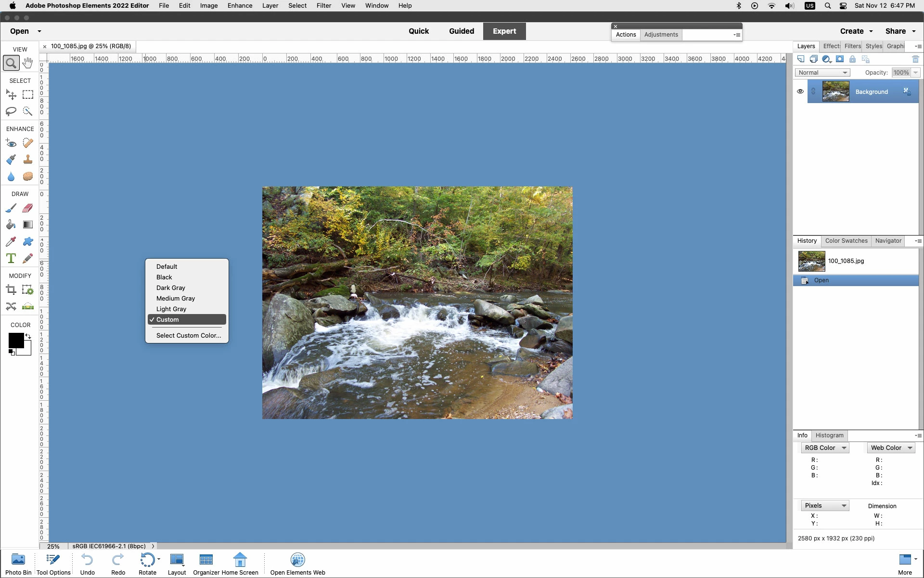Switch to Quick edit mode
This screenshot has width=924, height=578.
[x=418, y=31]
